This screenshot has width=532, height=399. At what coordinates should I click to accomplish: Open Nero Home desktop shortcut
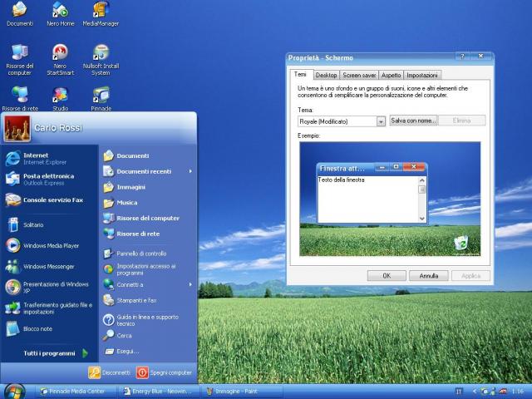point(61,13)
